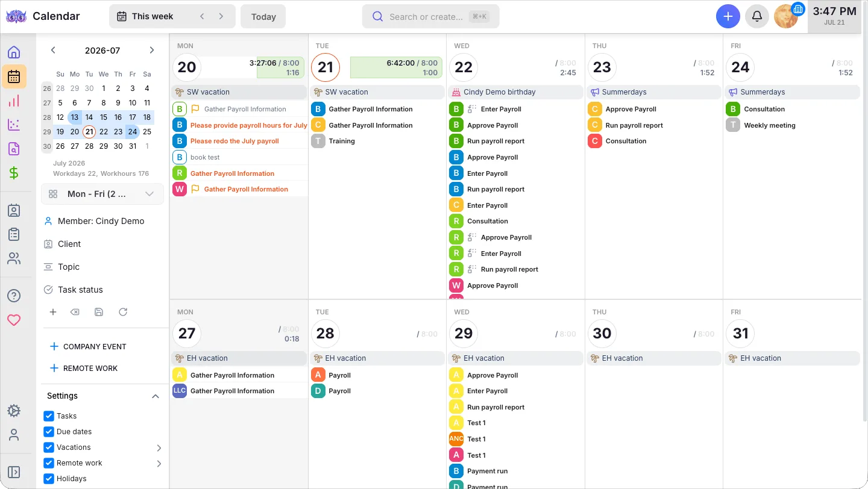Toggle the sidebar collapse panel icon
This screenshot has width=868, height=489.
click(14, 472)
